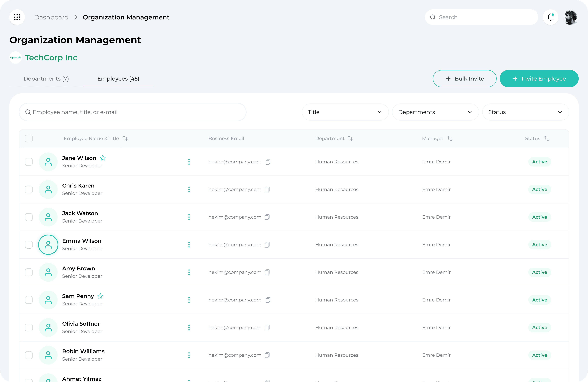Select Olivia Soffner's row checkbox
The width and height of the screenshot is (588, 382).
click(29, 327)
